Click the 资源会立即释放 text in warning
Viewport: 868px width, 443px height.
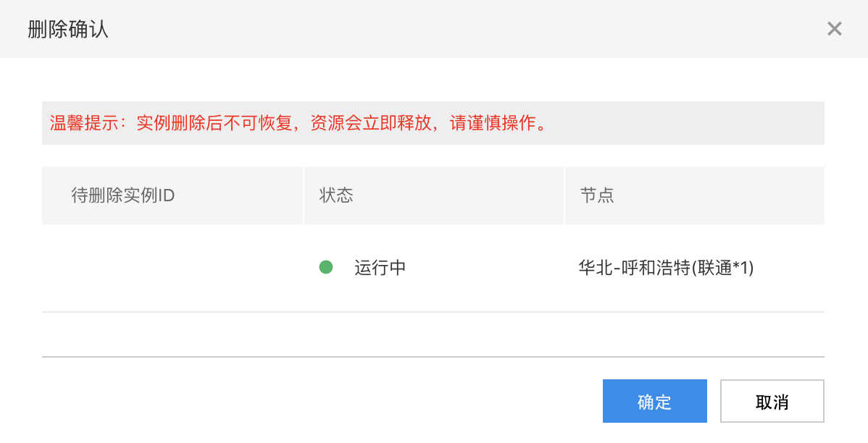[x=370, y=123]
